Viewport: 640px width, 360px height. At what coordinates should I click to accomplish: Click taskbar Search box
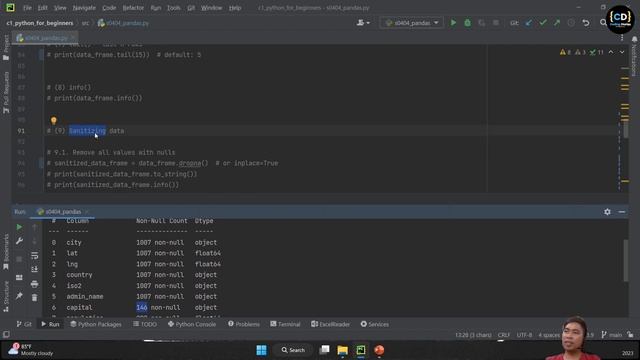[293, 350]
